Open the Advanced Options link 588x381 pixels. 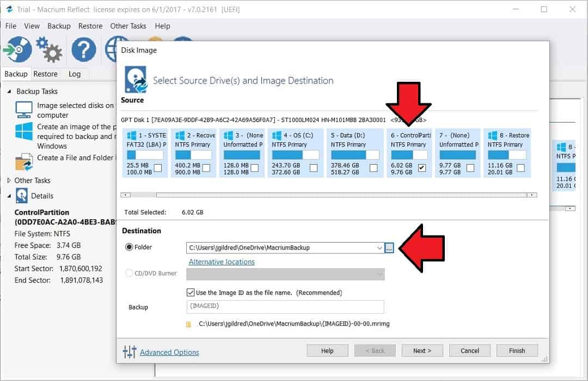pos(169,352)
